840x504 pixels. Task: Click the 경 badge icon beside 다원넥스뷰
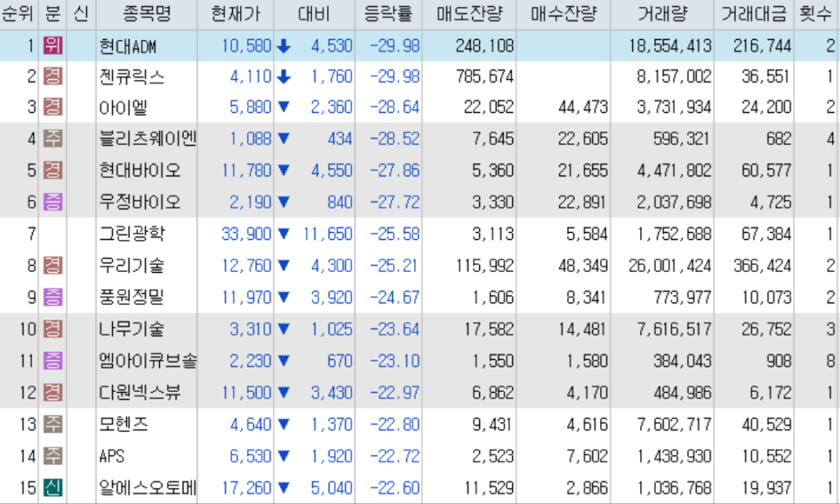click(52, 392)
